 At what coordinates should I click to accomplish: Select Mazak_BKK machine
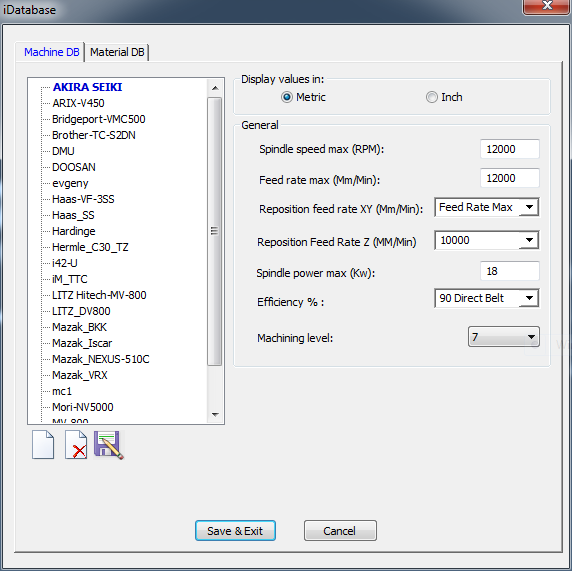click(x=80, y=327)
